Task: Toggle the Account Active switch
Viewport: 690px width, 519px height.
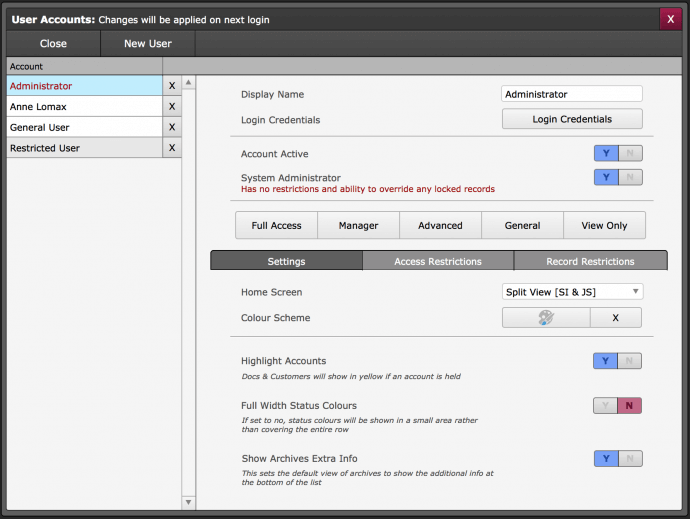Action: coord(617,154)
